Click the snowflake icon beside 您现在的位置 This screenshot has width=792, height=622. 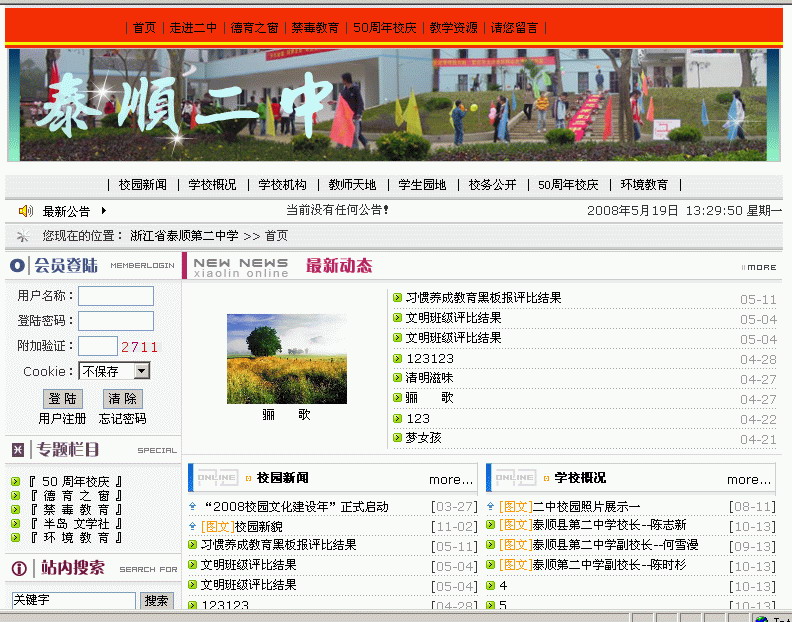pos(23,235)
